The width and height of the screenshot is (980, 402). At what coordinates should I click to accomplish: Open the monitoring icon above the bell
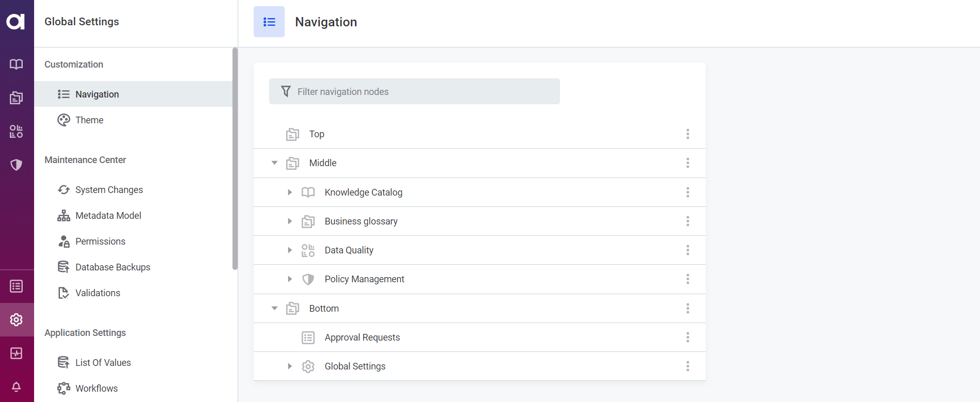17,353
